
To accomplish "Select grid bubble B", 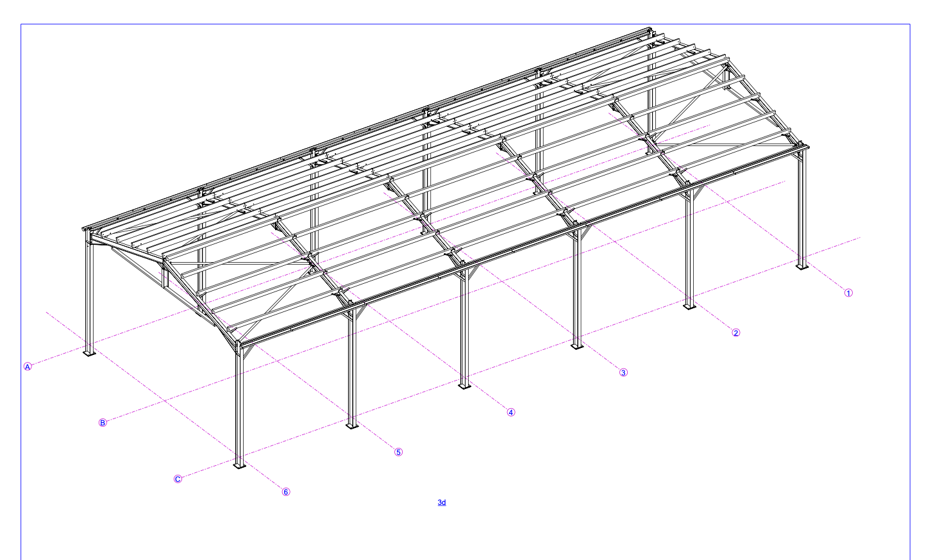I will click(x=103, y=422).
